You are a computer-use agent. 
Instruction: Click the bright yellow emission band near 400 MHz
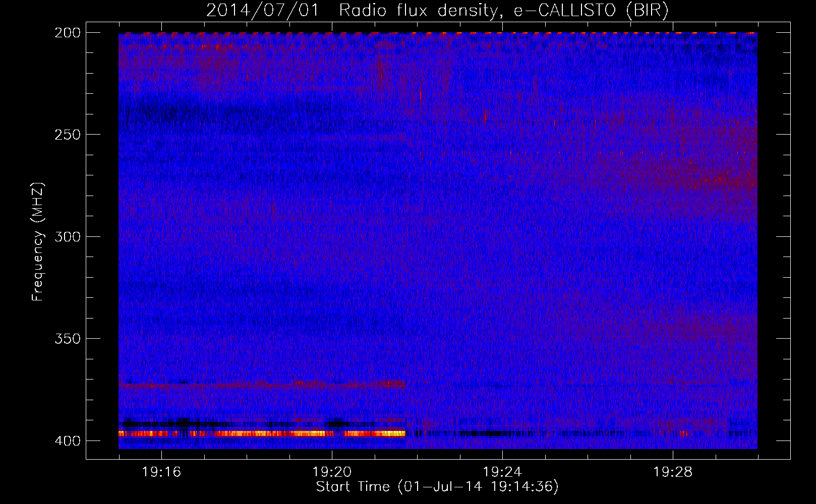[x=262, y=433]
